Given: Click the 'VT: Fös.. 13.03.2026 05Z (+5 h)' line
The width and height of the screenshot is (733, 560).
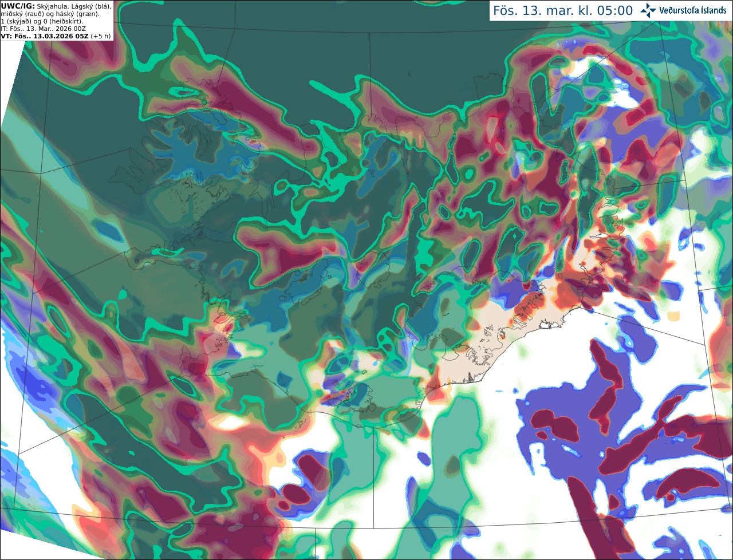Looking at the screenshot, I should [x=56, y=36].
